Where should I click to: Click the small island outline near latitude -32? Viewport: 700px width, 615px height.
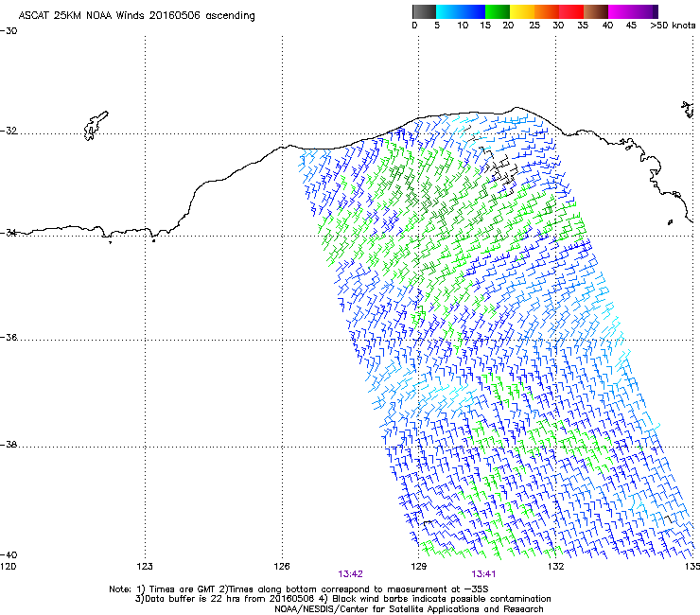[96, 126]
